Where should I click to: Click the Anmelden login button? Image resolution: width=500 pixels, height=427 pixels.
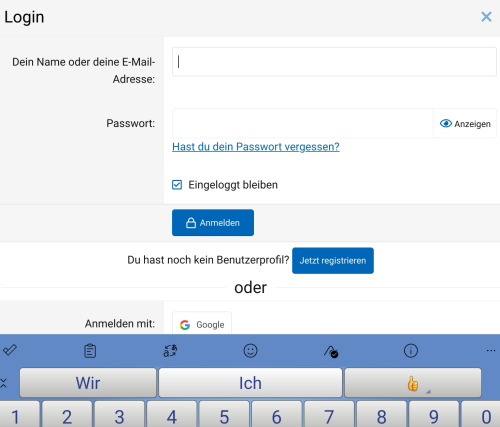pyautogui.click(x=213, y=223)
